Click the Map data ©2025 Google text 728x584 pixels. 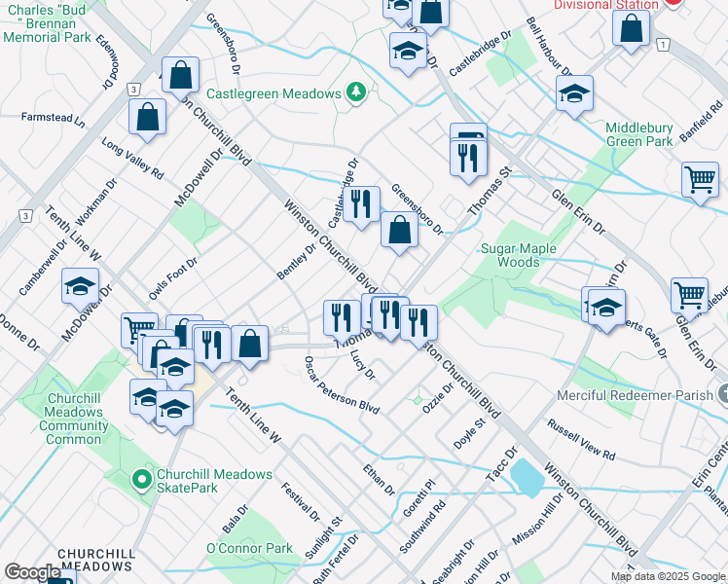[x=669, y=576]
